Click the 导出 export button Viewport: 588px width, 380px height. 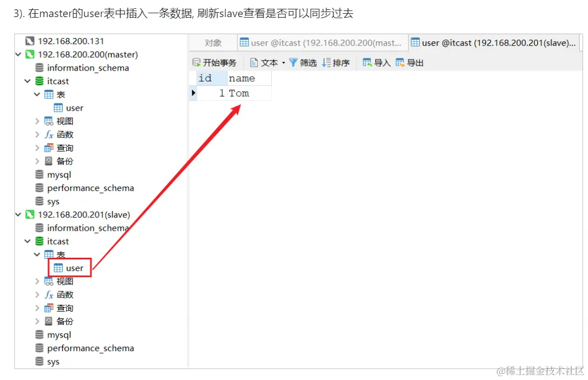click(x=409, y=63)
